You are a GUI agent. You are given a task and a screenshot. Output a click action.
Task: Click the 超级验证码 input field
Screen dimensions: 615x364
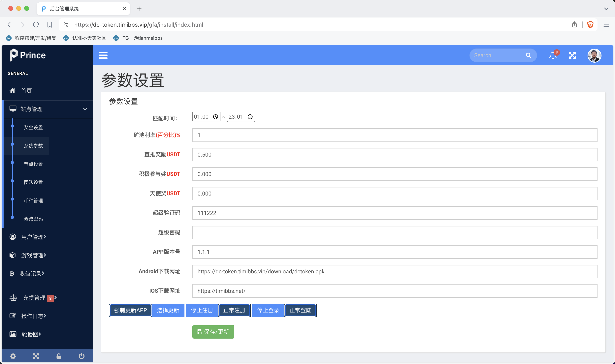(x=395, y=213)
